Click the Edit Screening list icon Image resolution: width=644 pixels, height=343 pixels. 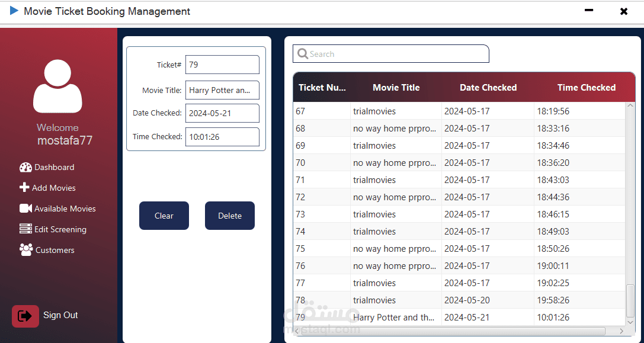tap(25, 229)
